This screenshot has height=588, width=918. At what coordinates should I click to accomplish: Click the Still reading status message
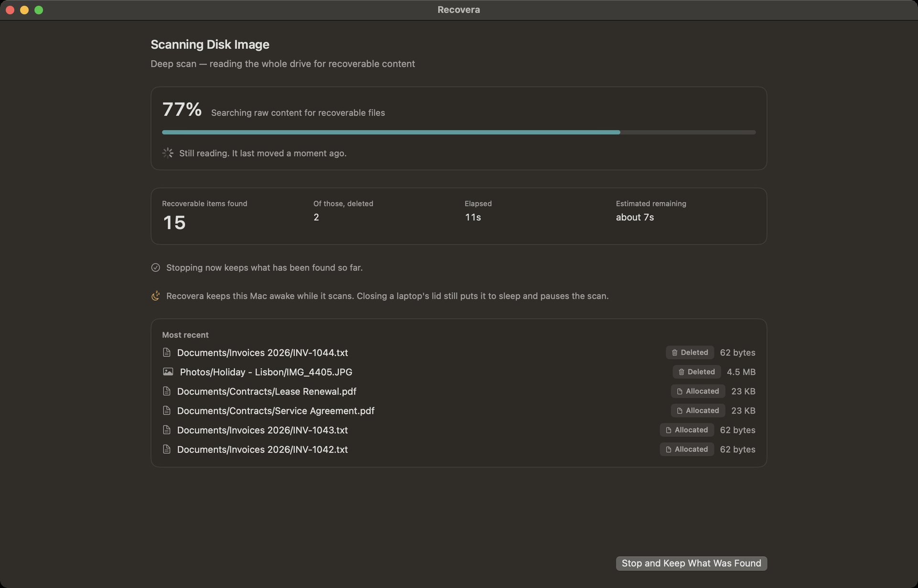tap(263, 153)
